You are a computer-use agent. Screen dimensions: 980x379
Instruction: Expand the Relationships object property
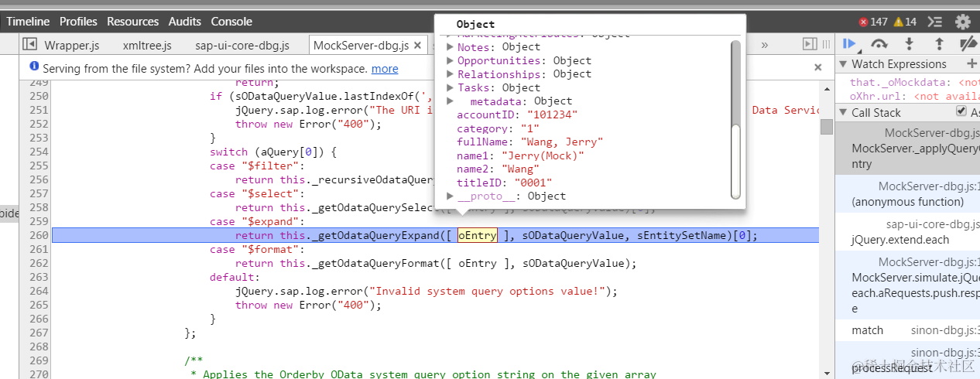tap(451, 74)
